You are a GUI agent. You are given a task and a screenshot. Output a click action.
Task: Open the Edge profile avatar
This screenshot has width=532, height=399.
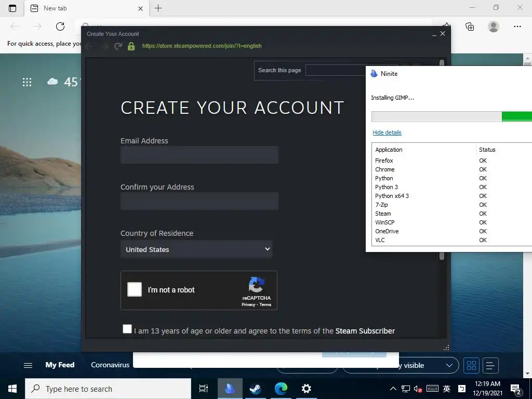tap(494, 26)
